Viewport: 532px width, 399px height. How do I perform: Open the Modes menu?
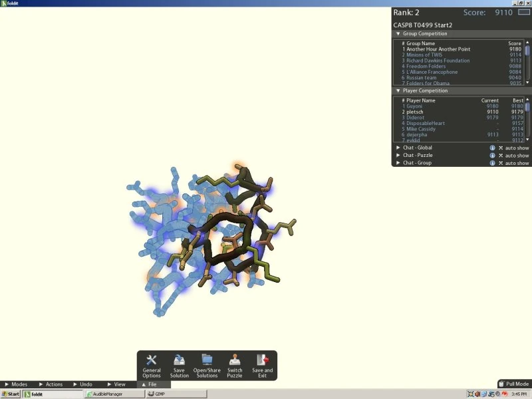[x=16, y=384]
